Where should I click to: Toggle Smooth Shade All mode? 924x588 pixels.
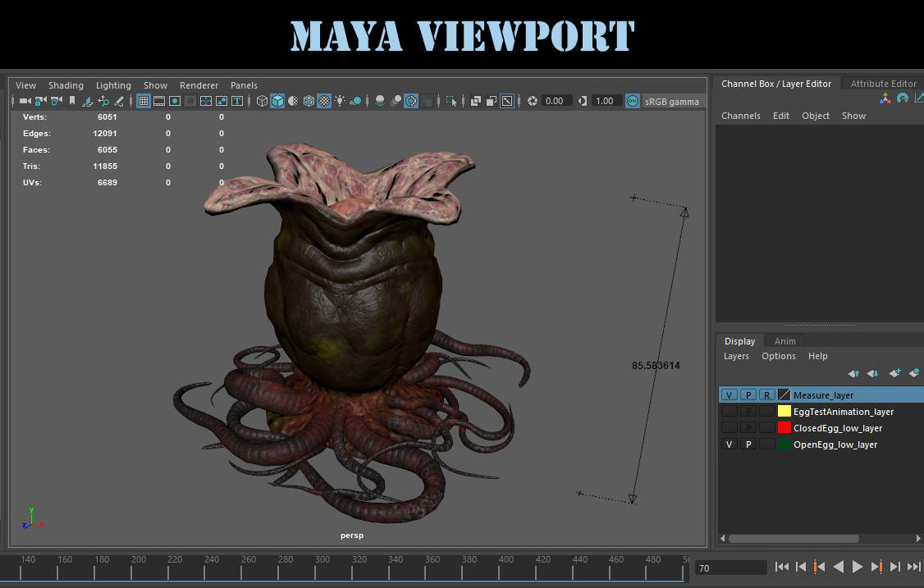point(277,101)
